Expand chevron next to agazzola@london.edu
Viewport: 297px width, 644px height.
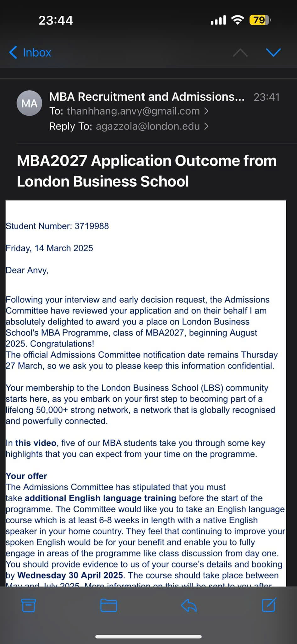206,126
